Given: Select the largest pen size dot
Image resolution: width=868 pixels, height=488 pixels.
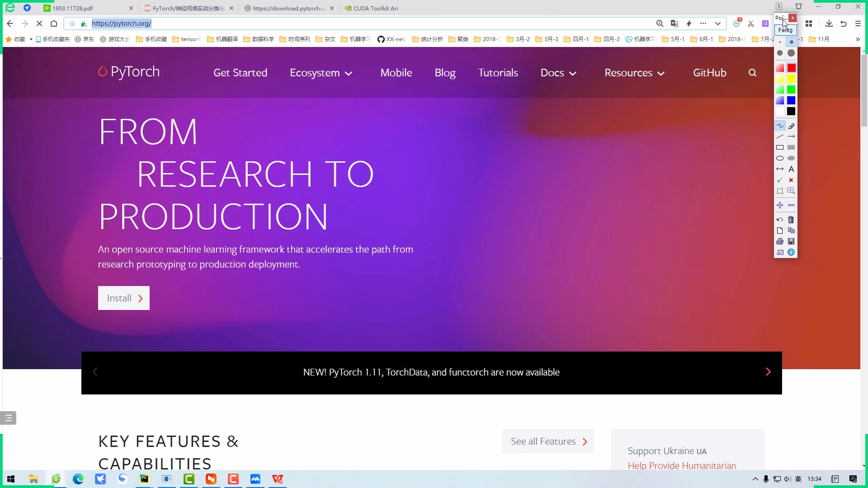Looking at the screenshot, I should coord(791,53).
